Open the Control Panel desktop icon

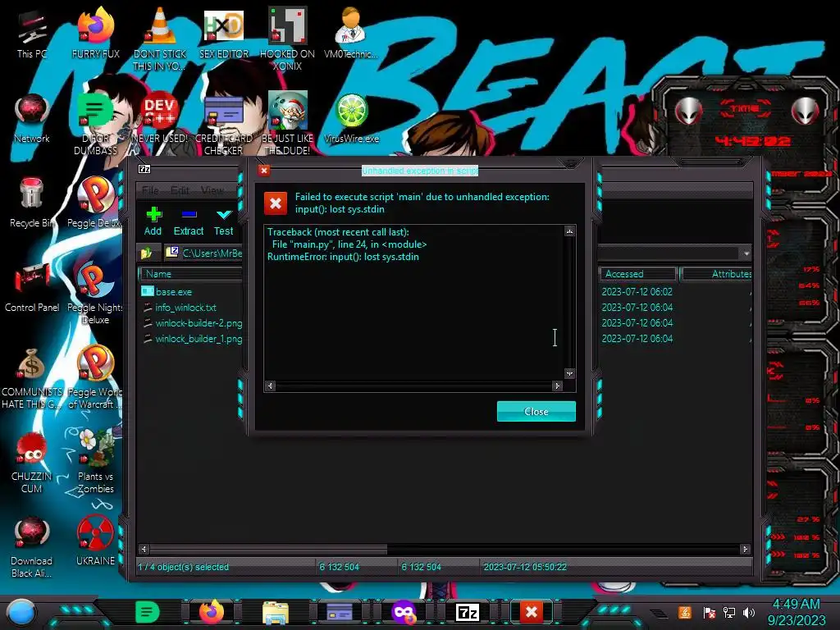tap(32, 287)
